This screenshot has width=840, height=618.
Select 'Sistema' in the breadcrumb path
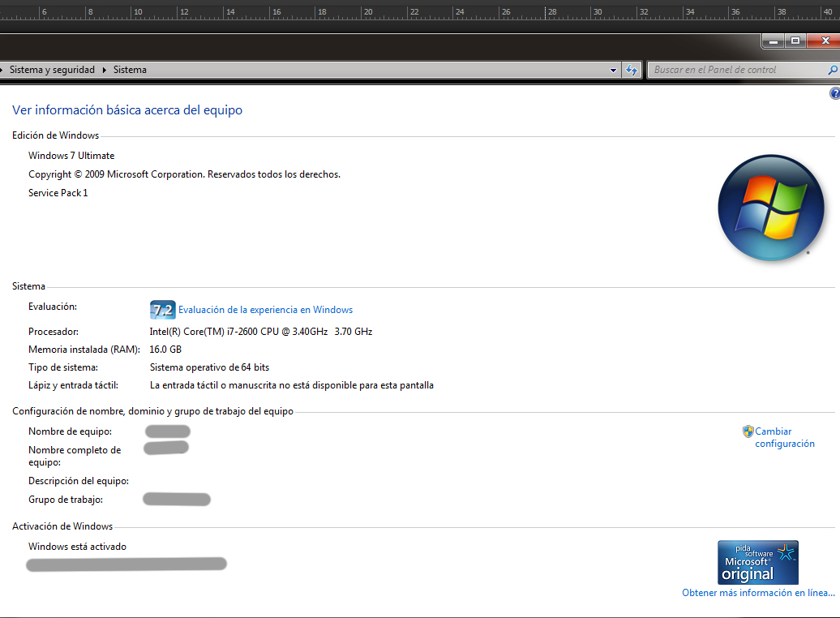tap(130, 70)
